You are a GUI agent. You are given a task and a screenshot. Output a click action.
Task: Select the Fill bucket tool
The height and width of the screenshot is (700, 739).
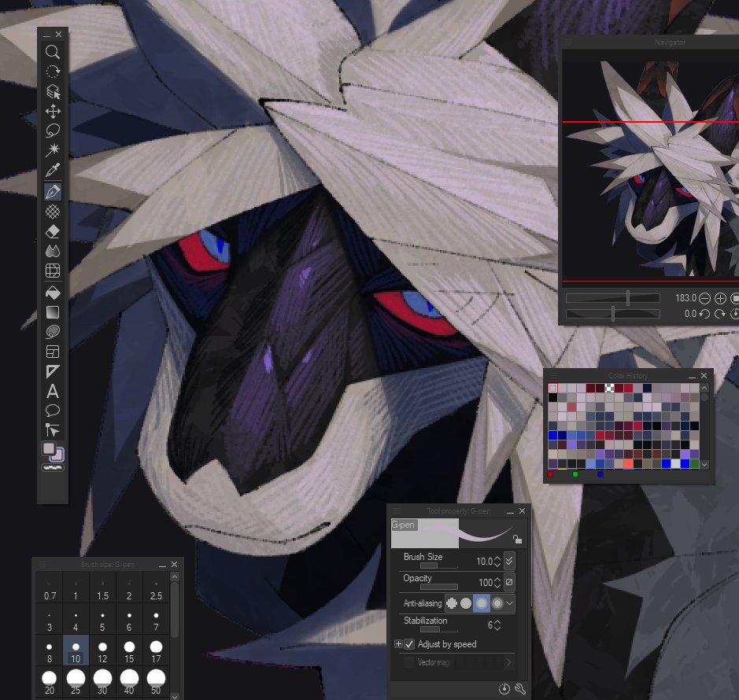[x=52, y=292]
